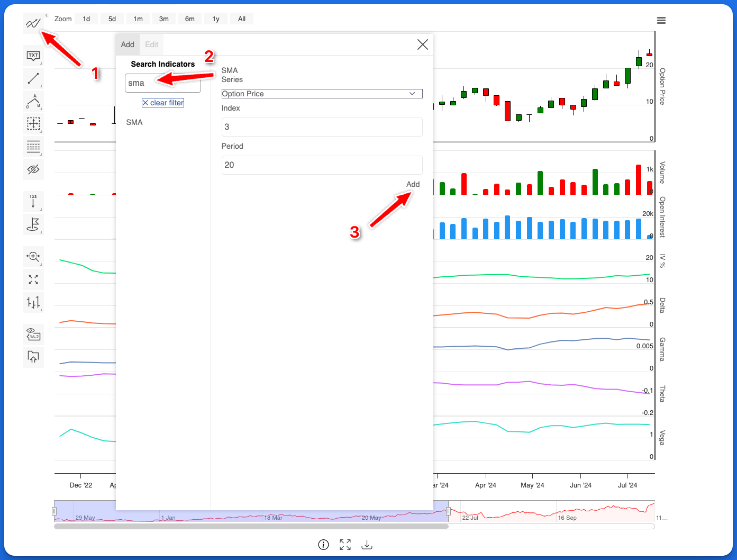Click the Index input field

pyautogui.click(x=322, y=127)
